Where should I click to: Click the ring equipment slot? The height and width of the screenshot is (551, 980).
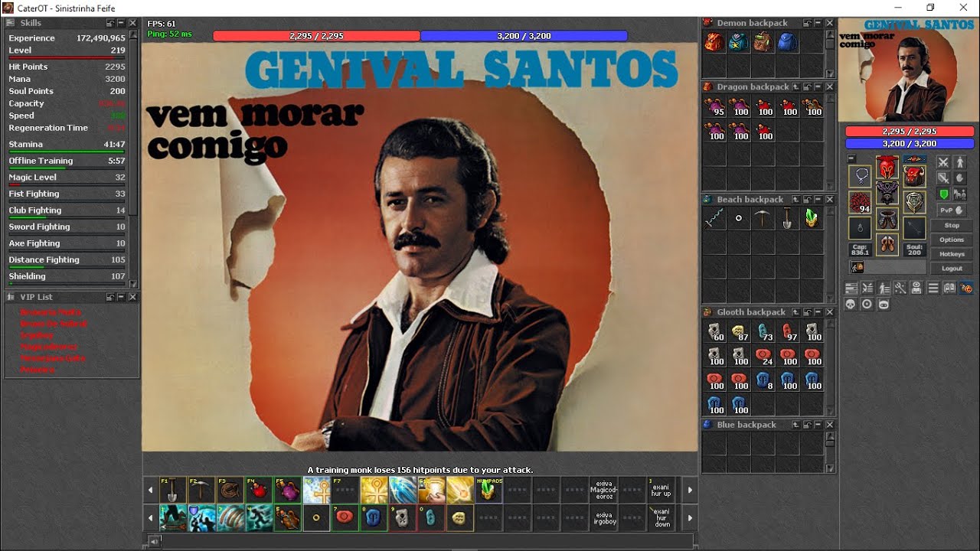point(861,228)
